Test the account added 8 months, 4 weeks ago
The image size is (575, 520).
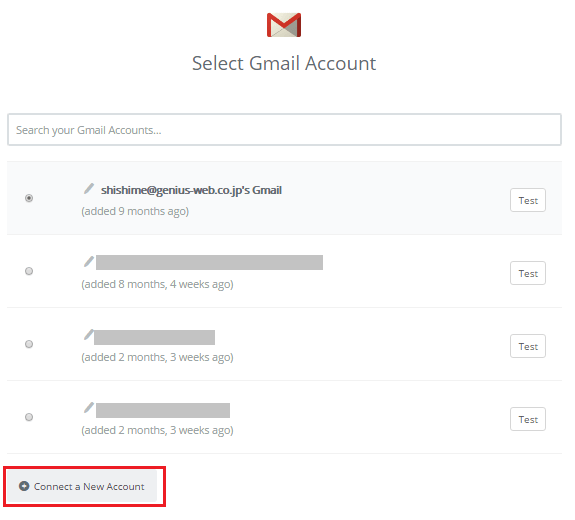coord(528,273)
